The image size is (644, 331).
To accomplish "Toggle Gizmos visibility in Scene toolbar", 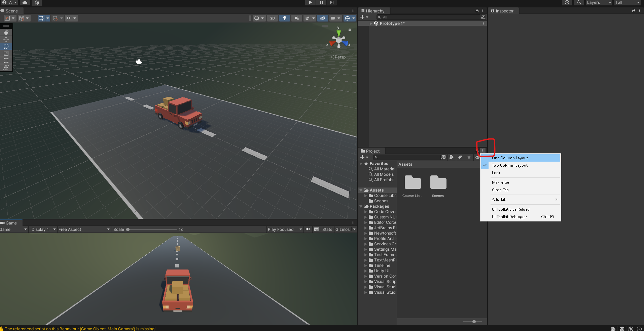I will click(347, 18).
